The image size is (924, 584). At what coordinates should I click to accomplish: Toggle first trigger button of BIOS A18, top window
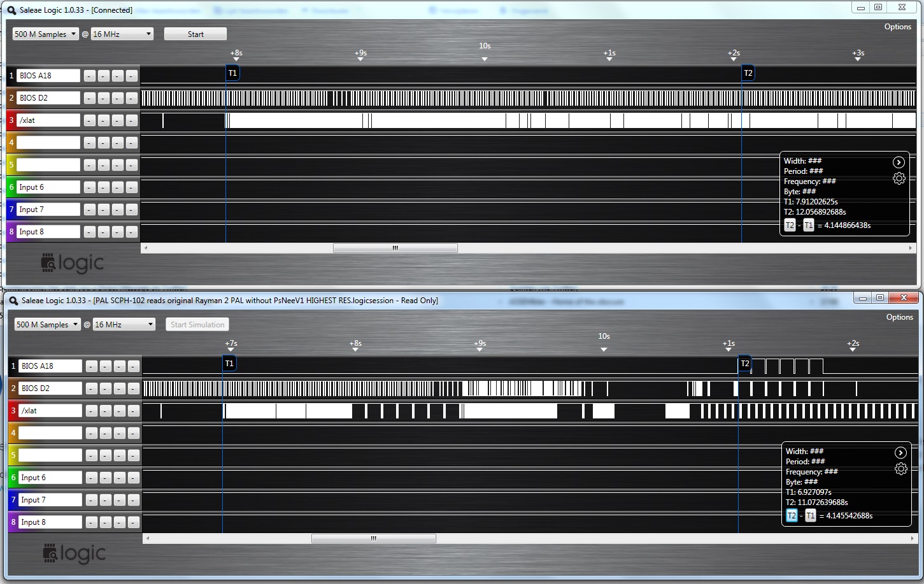90,76
